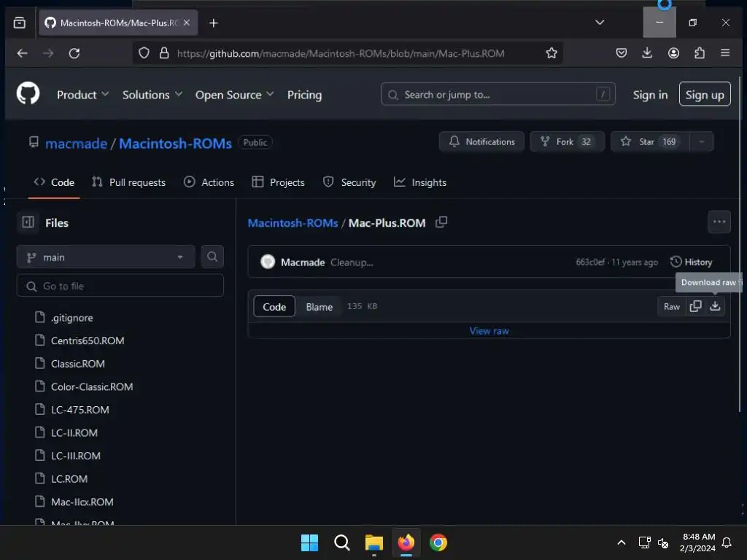
Task: Open the Pull requests tab
Action: pos(128,182)
